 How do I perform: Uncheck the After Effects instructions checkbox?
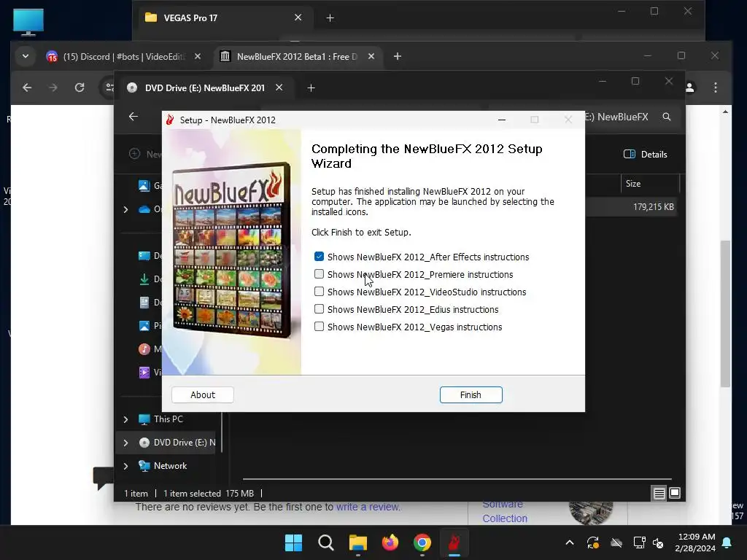click(320, 257)
